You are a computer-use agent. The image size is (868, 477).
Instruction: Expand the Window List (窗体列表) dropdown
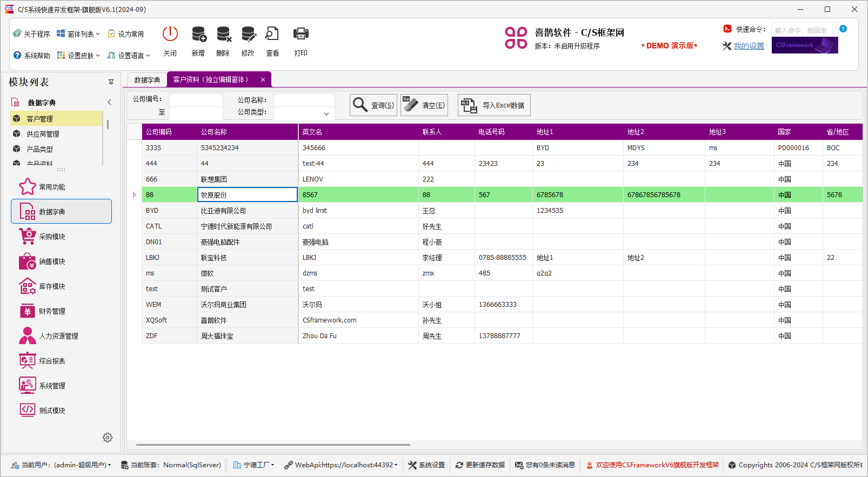click(78, 33)
